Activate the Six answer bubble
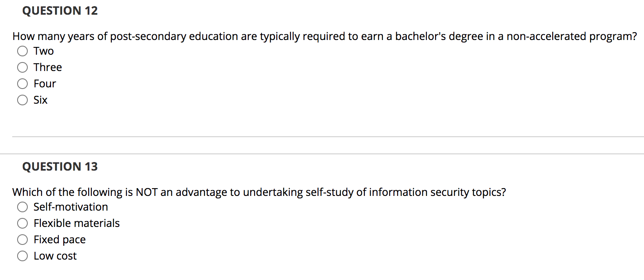This screenshot has height=280, width=644. click(22, 100)
